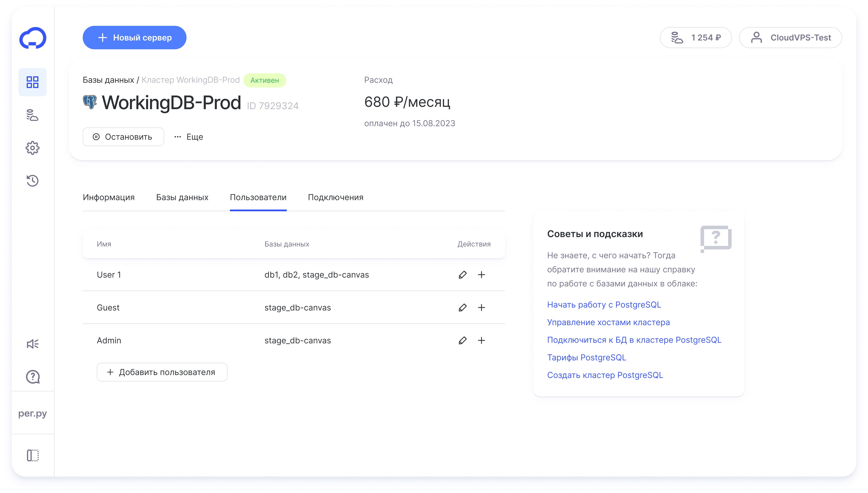The height and width of the screenshot is (493, 868).
Task: Switch to the Информация tab
Action: point(108,197)
